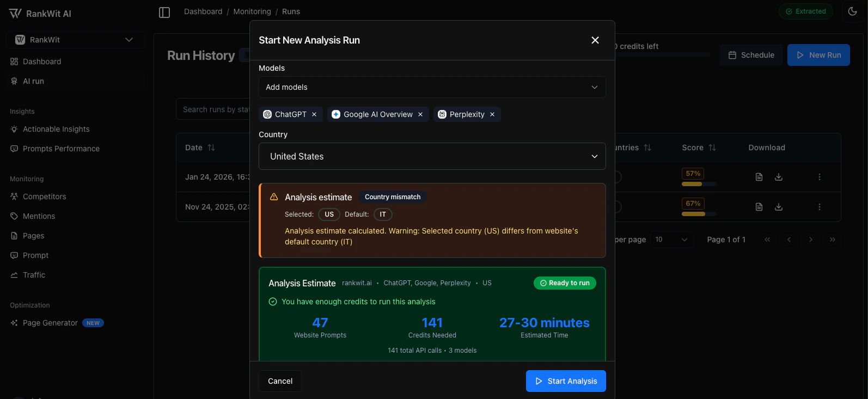Go to next page of runs

811,240
